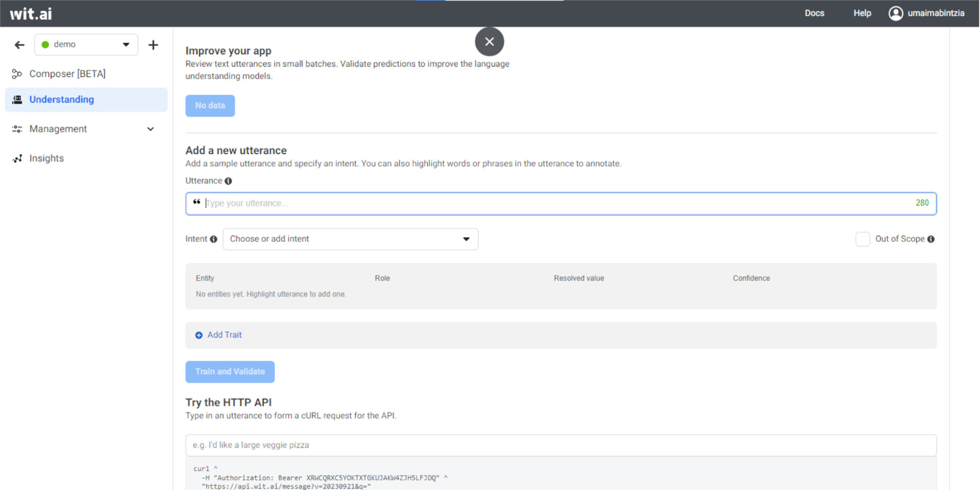Click the plus icon to add a new app
The height and width of the screenshot is (490, 980).
point(153,45)
